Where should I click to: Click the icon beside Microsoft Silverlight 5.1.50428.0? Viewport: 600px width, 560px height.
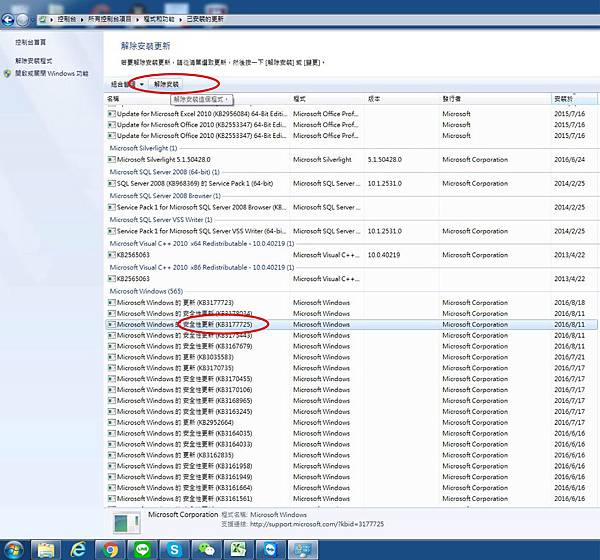tap(111, 159)
